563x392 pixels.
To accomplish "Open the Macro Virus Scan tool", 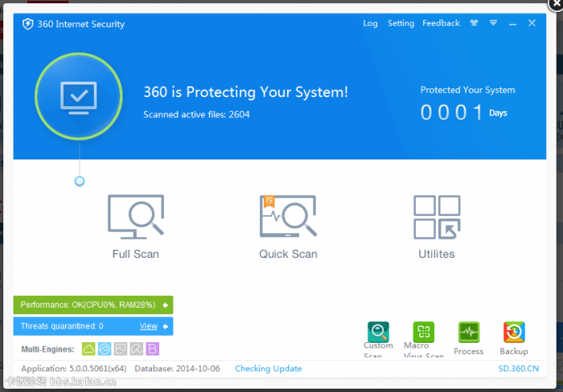I will (x=423, y=333).
